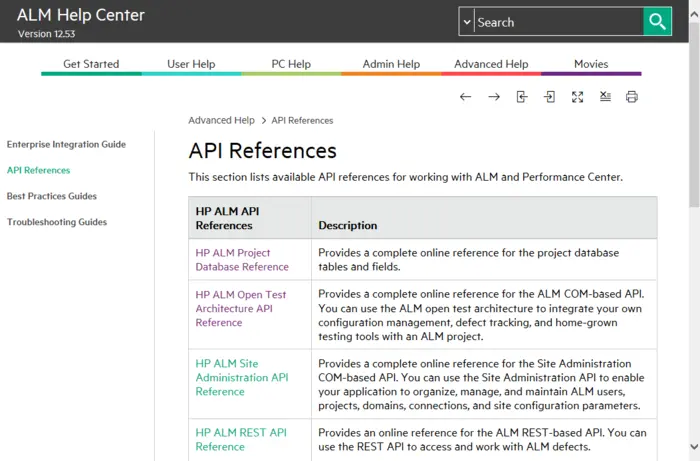Click the scrollbar up arrow
700x461 pixels.
pos(694,15)
